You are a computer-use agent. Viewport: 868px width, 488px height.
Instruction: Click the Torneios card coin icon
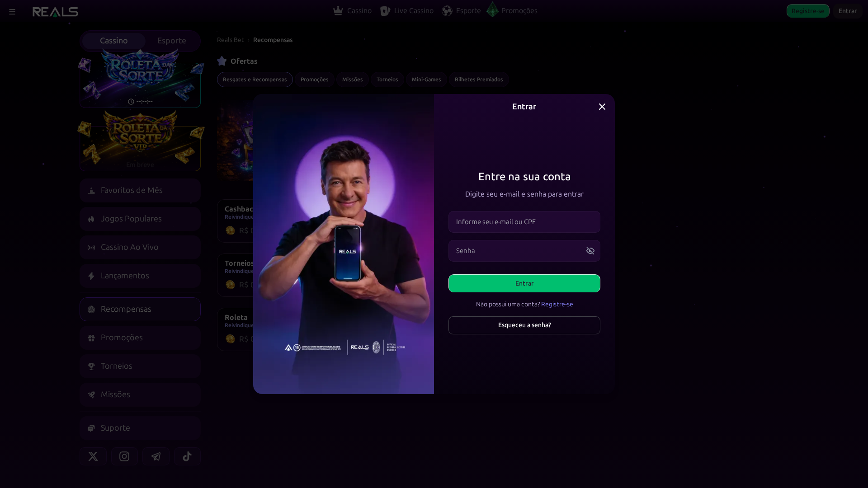tap(230, 285)
